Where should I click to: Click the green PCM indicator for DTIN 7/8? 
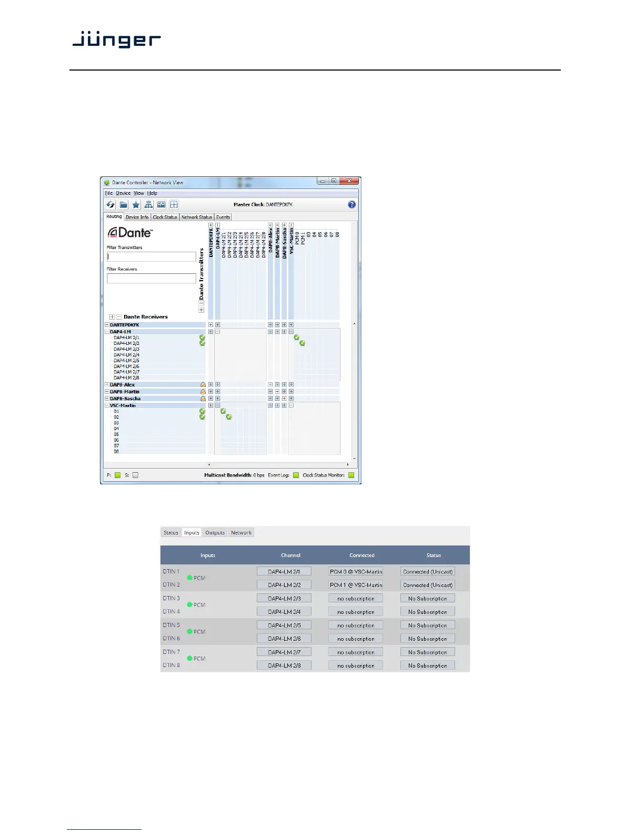click(190, 658)
